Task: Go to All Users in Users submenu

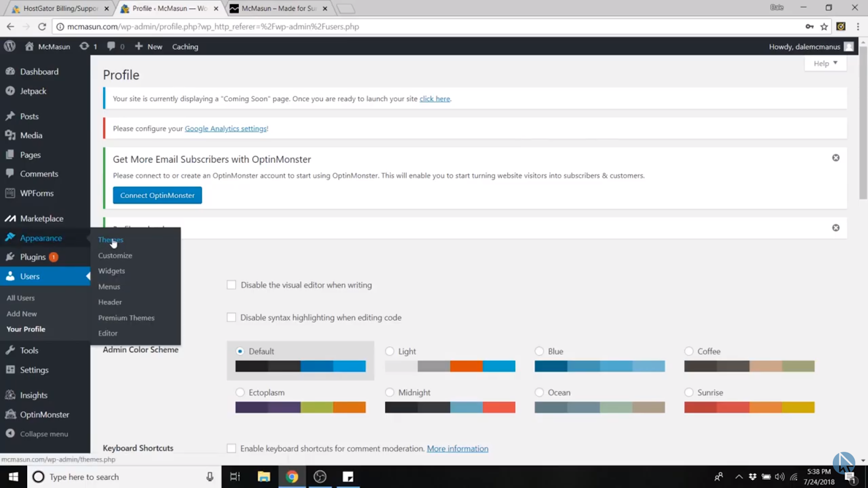Action: click(x=21, y=298)
